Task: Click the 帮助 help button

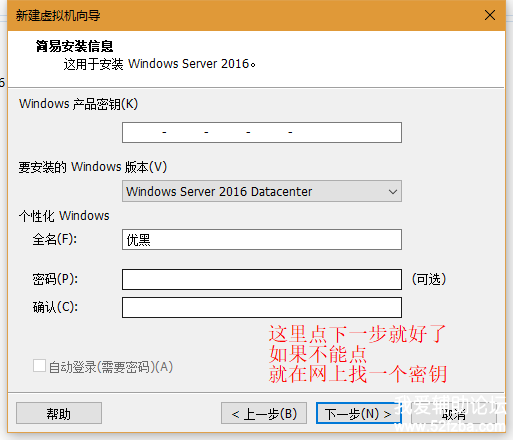Action: [x=59, y=413]
